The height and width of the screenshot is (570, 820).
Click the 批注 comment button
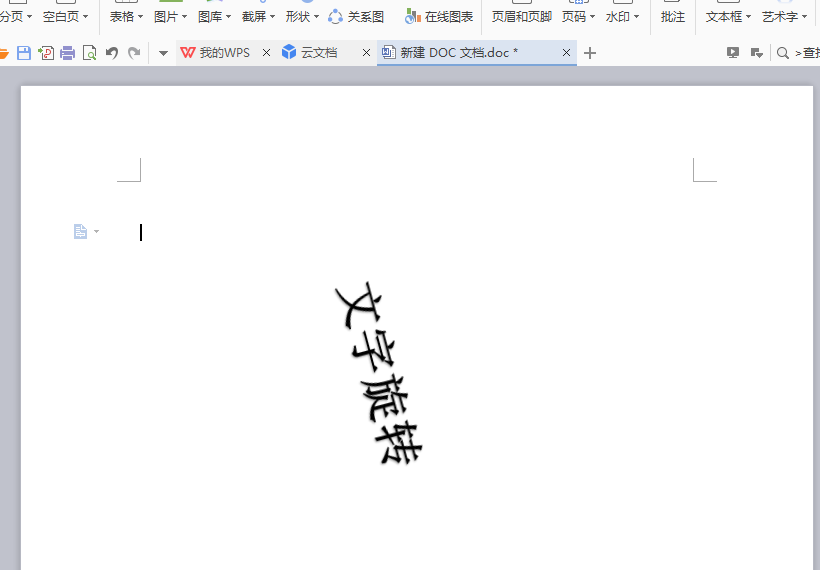[x=673, y=17]
